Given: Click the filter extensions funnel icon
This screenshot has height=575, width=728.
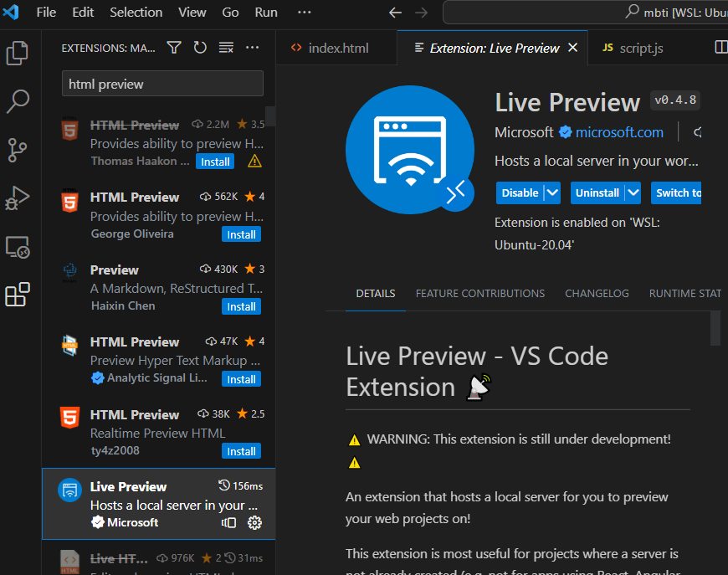Looking at the screenshot, I should pyautogui.click(x=174, y=48).
